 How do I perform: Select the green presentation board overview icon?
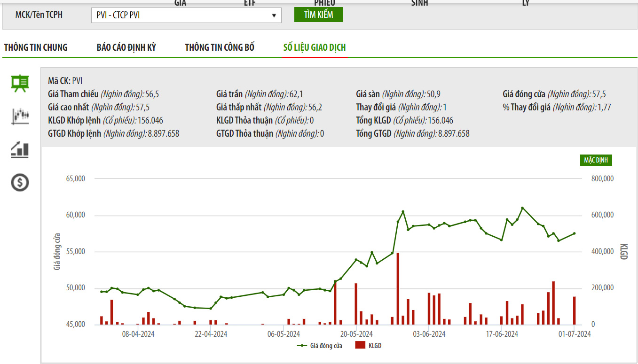pos(20,83)
